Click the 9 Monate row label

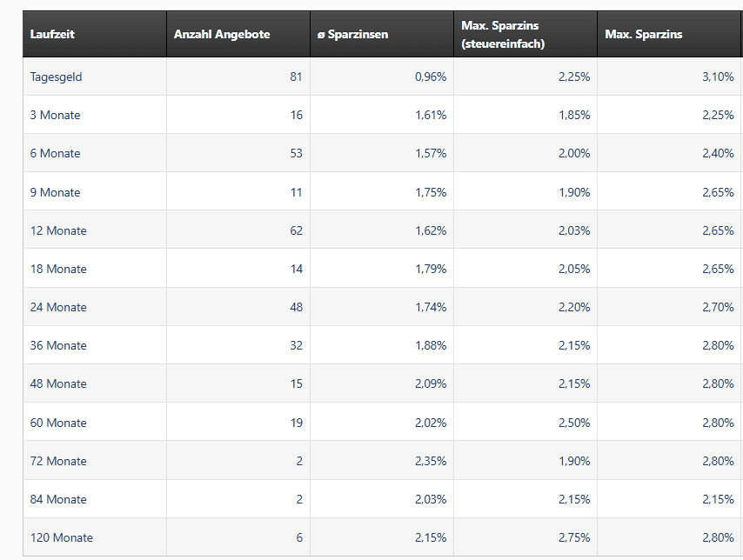(x=55, y=192)
